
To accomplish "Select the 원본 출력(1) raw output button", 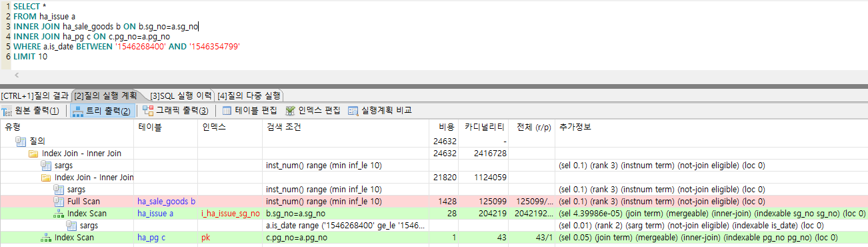I will pos(31,111).
